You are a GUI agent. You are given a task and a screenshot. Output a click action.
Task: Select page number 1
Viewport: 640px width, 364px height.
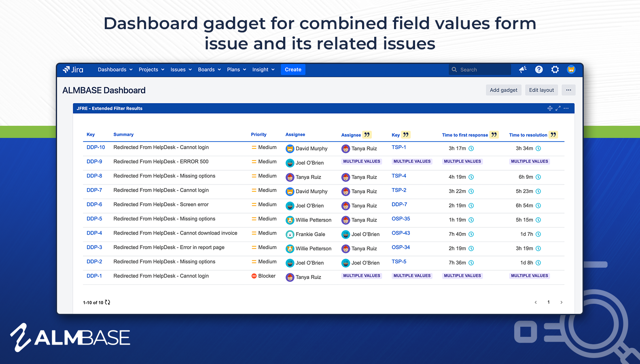click(549, 302)
